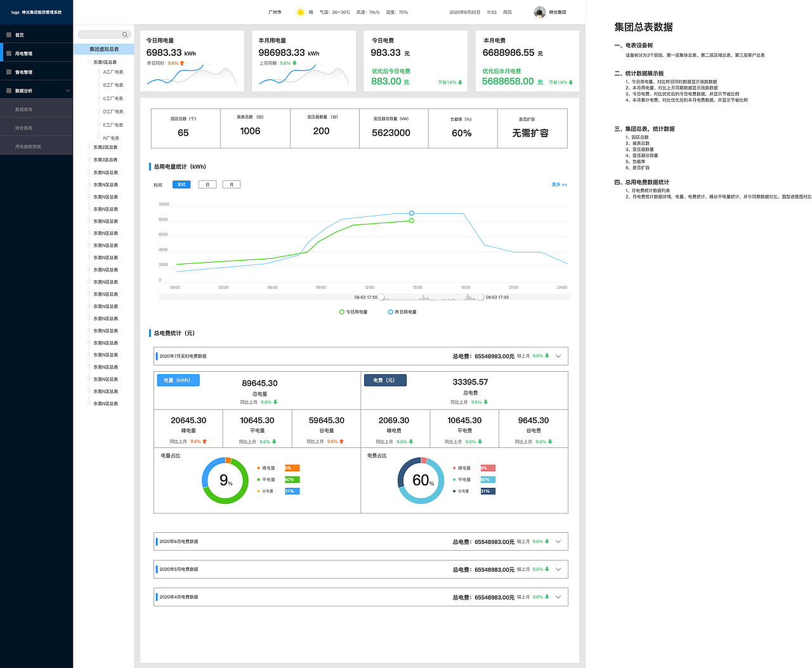The image size is (812, 668).
Task: Click the orange 9% bar in 电量占比
Action: 292,468
